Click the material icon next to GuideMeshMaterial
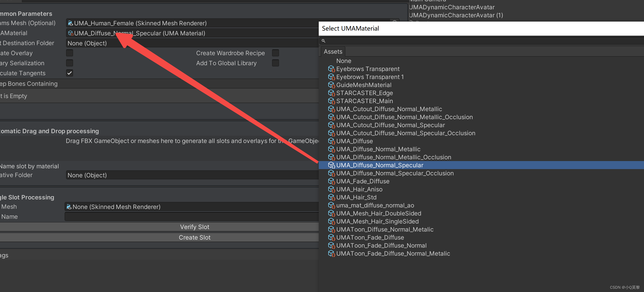Viewport: 644px width, 292px height. coord(332,85)
